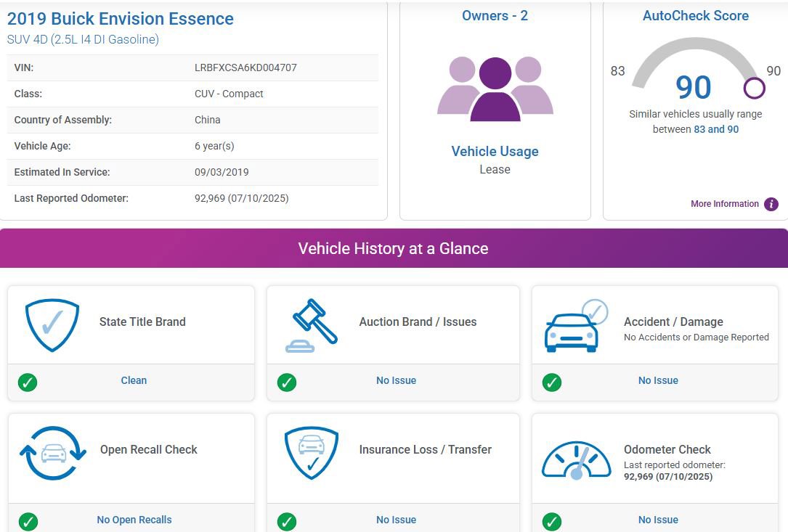
Task: Click the Accident / Damage car icon
Action: pos(577,326)
